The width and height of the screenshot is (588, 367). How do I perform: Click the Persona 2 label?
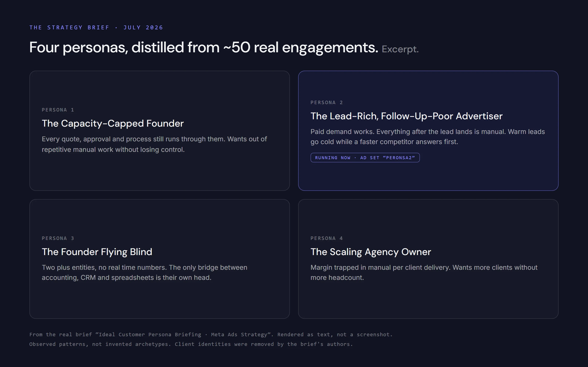tap(327, 103)
